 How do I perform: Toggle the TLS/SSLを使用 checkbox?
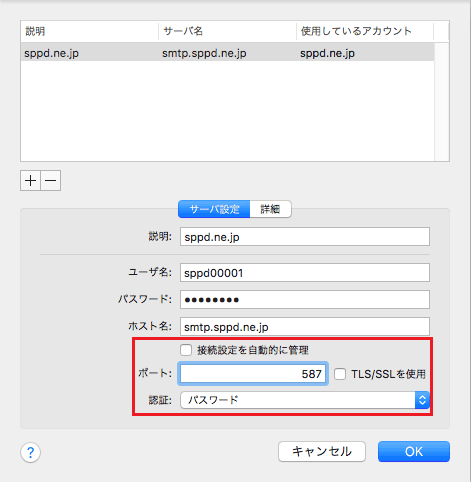point(340,374)
